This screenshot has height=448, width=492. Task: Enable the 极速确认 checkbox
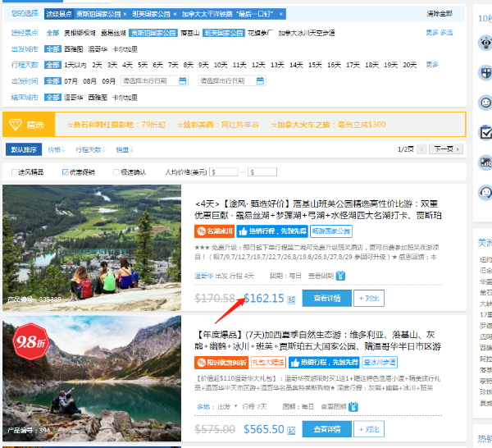pyautogui.click(x=116, y=172)
